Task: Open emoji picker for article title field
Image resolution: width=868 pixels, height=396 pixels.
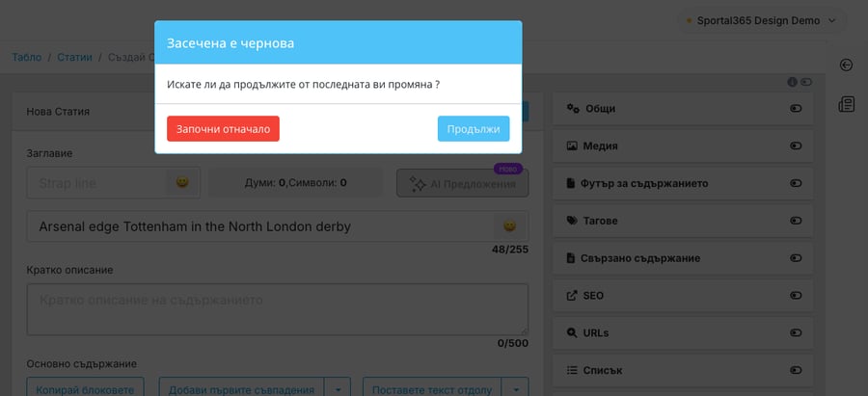Action: tap(509, 225)
